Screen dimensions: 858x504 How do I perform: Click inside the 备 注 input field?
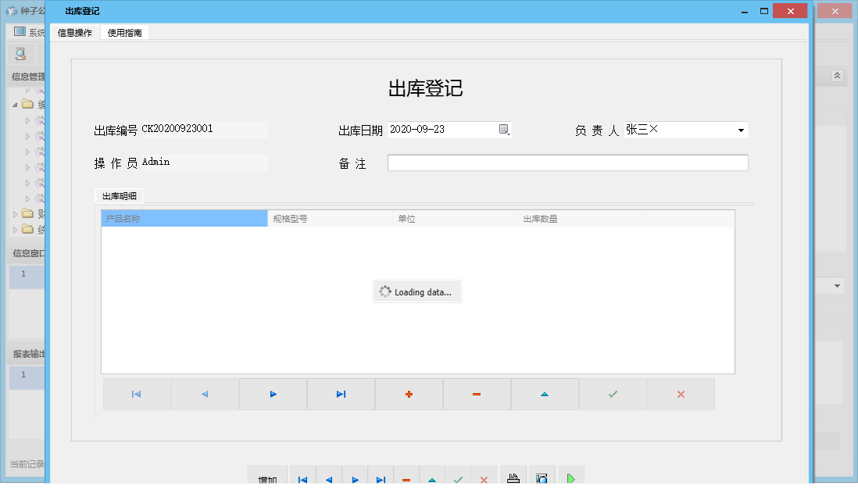pos(567,163)
